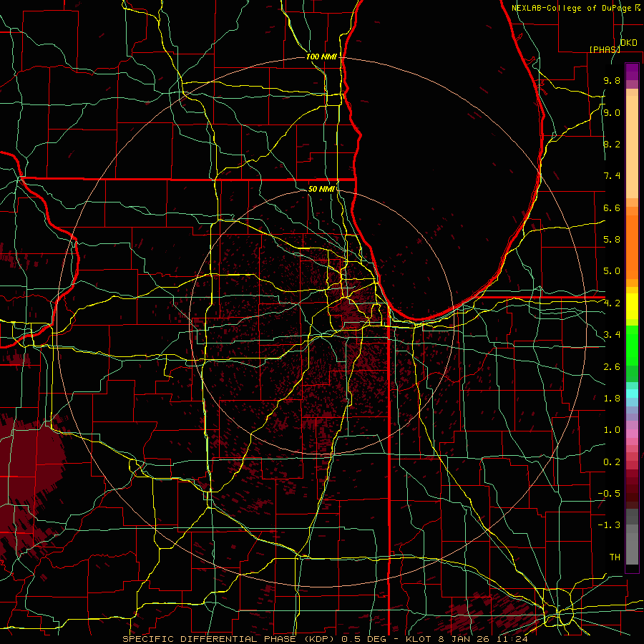The width and height of the screenshot is (644, 644).
Task: Click the Specific Differential Phase KLOT caption
Action: coord(325,639)
